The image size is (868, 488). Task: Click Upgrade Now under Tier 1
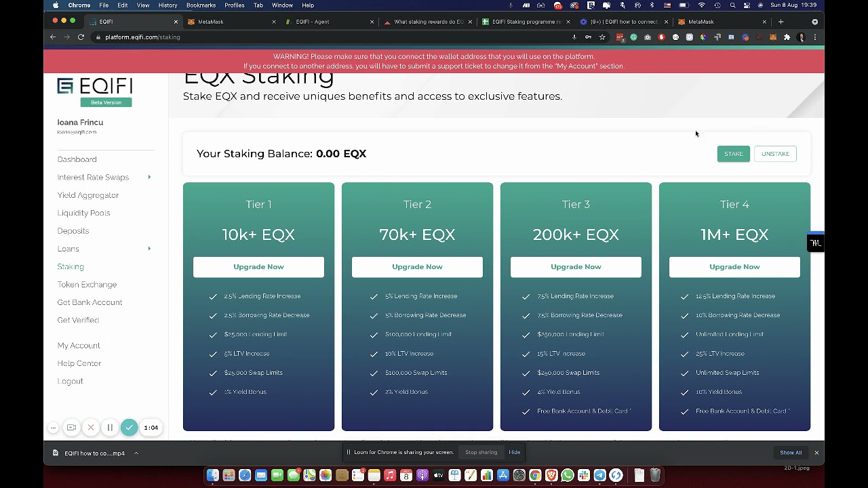258,267
